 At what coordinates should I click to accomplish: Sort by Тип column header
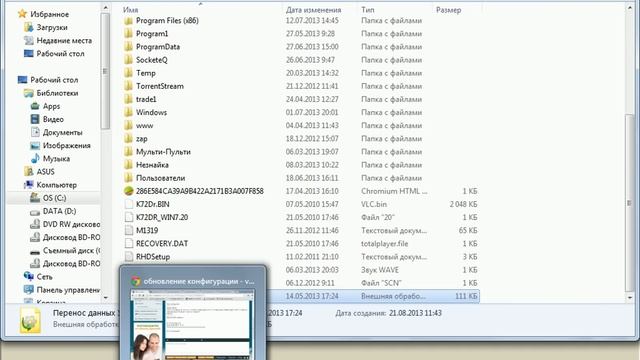click(x=368, y=10)
